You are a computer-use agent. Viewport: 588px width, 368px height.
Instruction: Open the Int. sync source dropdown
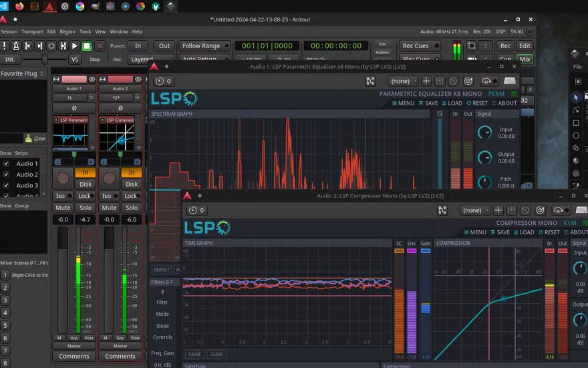[10, 60]
